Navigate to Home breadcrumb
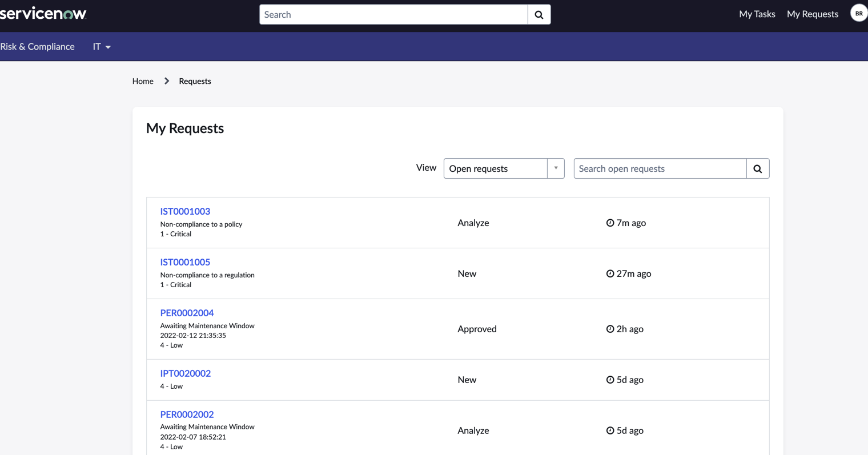This screenshot has width=868, height=455. [x=143, y=81]
